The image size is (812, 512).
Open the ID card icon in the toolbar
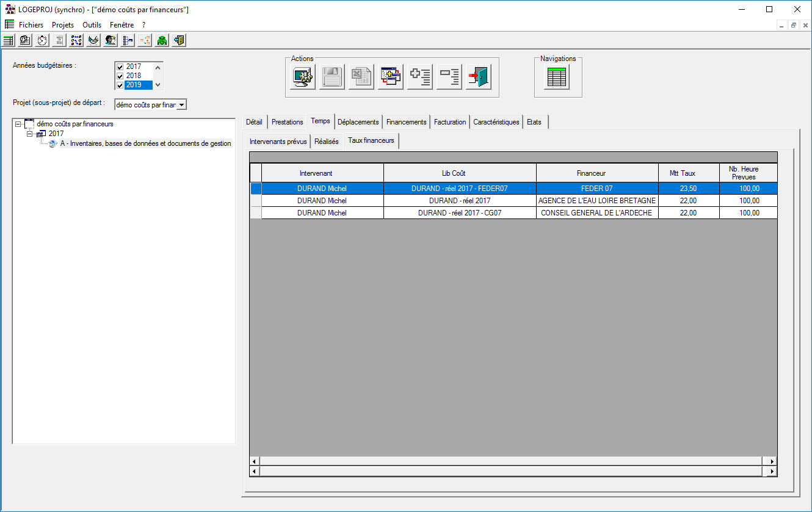point(25,41)
